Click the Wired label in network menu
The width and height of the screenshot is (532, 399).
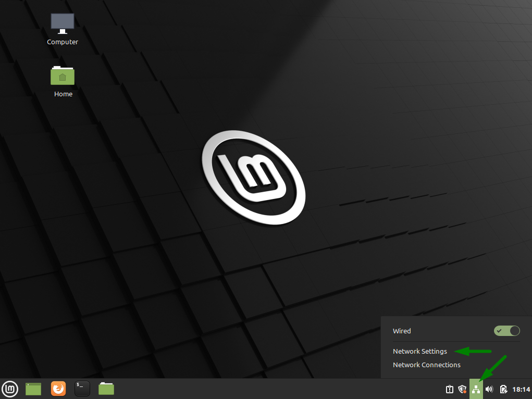(x=402, y=331)
